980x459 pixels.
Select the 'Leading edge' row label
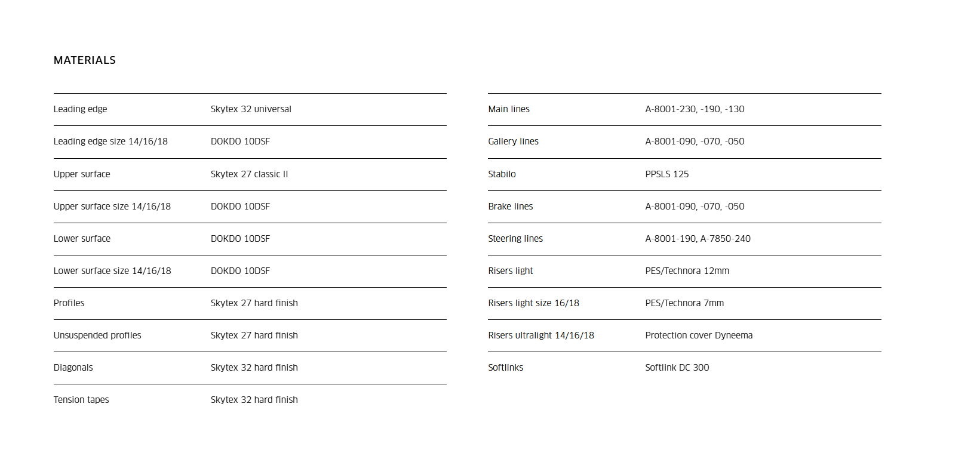(x=80, y=109)
